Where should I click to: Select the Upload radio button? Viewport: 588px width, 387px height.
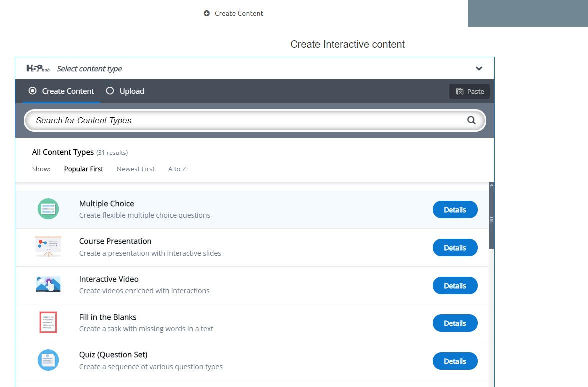110,91
